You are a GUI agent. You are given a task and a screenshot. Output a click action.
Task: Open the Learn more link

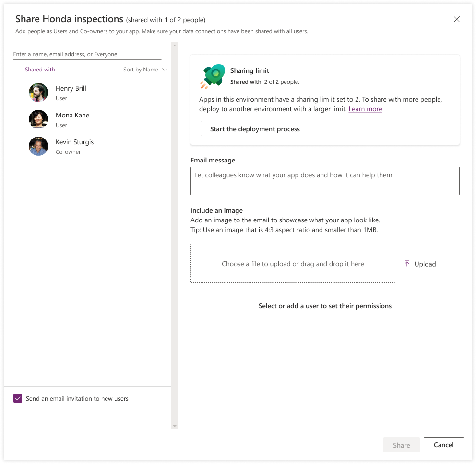[x=365, y=109]
